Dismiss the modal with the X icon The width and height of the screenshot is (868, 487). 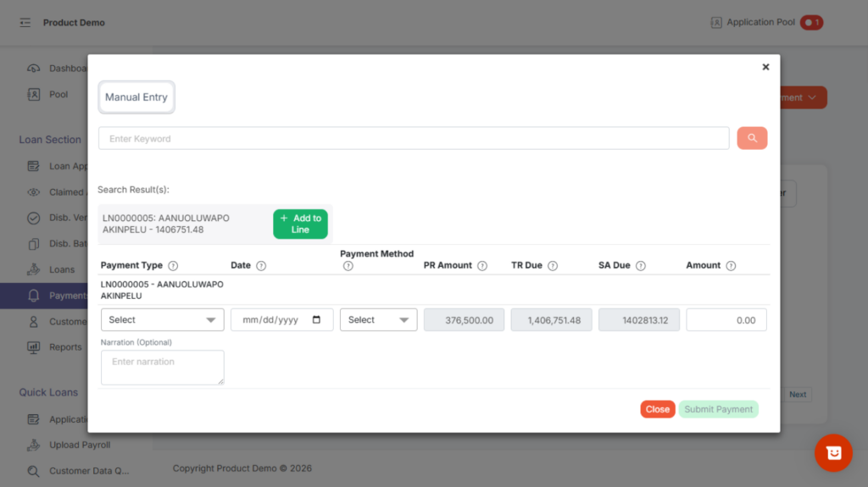coord(765,67)
